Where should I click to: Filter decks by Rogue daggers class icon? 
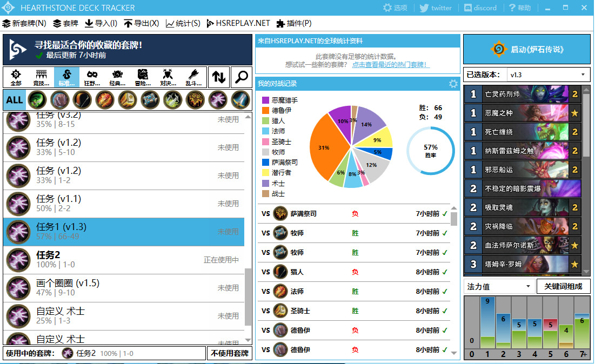click(172, 100)
